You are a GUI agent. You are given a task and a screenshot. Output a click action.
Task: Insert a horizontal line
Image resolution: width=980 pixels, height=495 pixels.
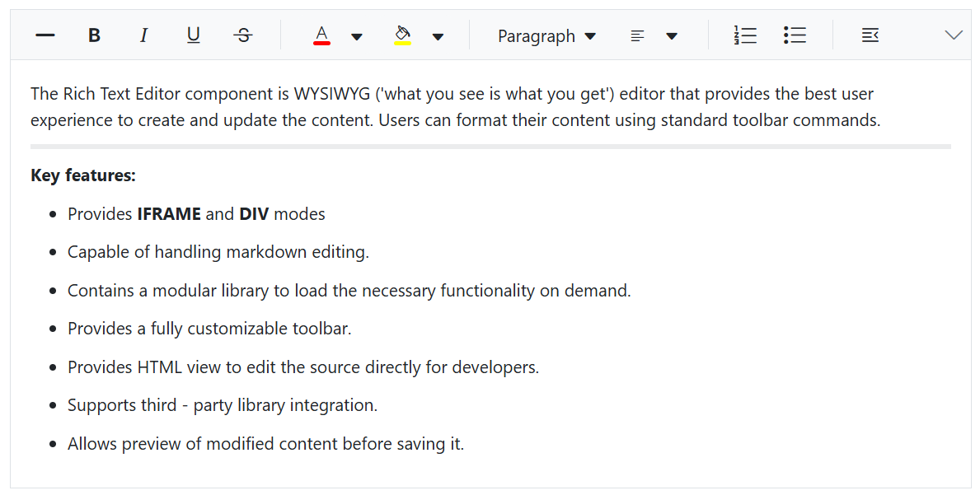point(45,35)
